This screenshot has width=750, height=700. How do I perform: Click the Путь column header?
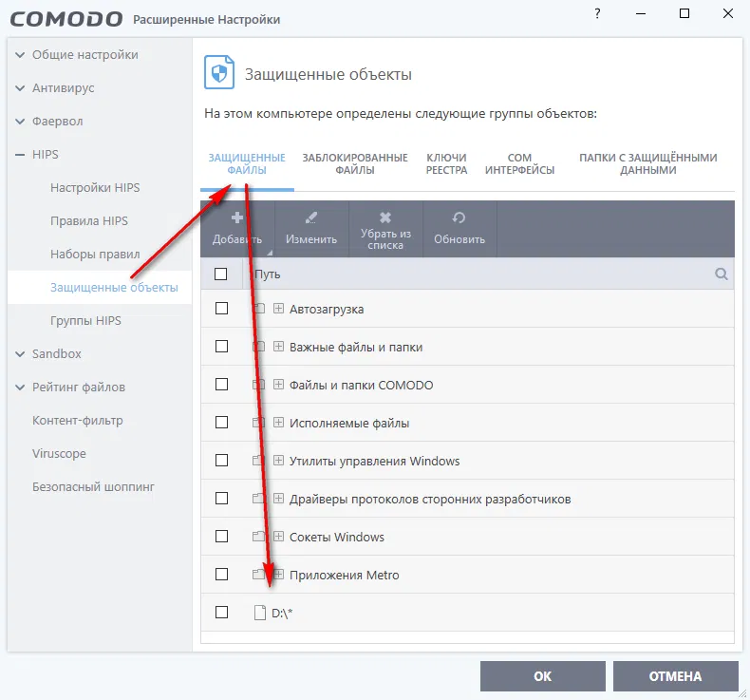(268, 274)
